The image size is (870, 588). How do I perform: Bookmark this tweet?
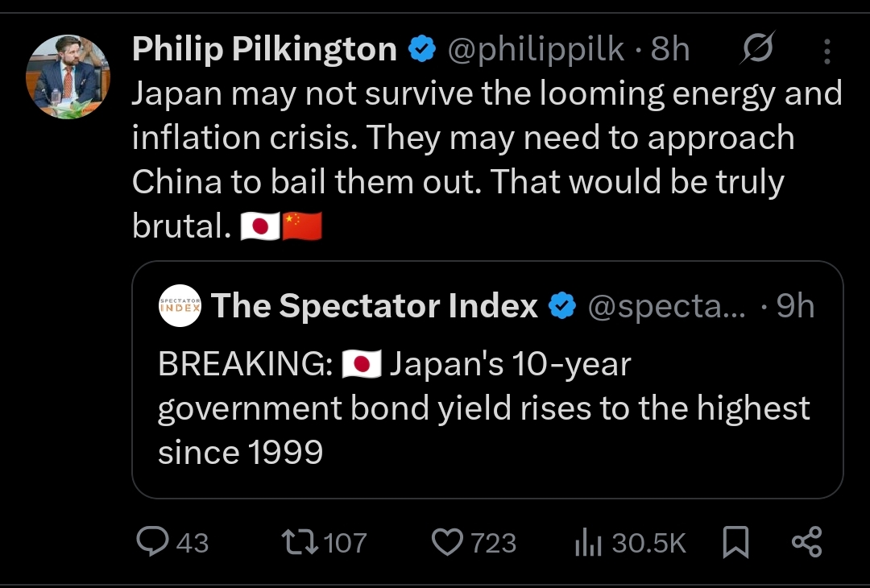735,543
